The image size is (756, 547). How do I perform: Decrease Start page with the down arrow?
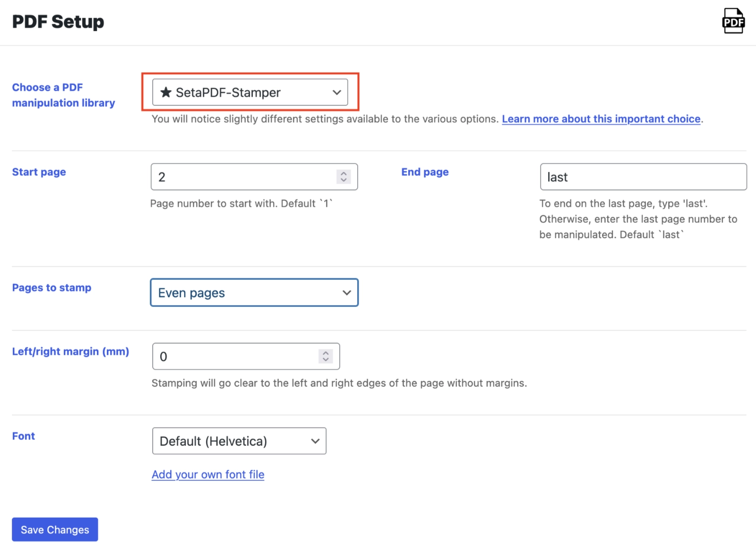(344, 180)
